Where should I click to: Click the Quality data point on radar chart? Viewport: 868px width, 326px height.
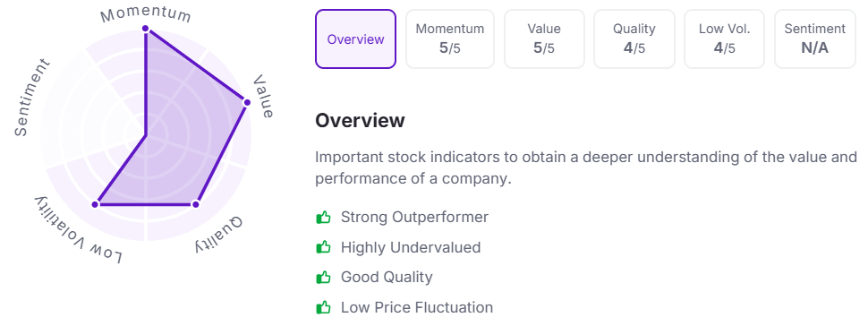pos(195,204)
